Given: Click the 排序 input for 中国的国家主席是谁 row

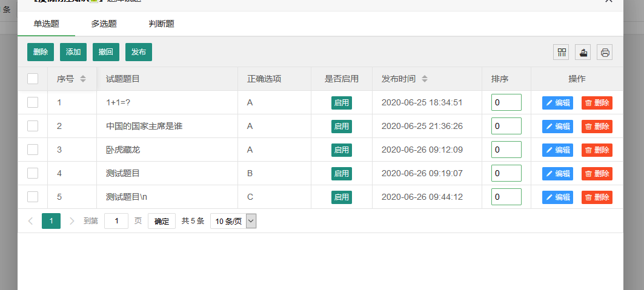Looking at the screenshot, I should [506, 126].
